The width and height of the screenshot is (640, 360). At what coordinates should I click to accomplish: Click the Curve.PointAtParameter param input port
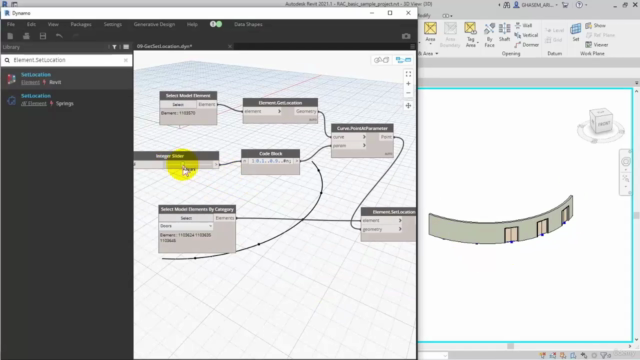[349, 145]
